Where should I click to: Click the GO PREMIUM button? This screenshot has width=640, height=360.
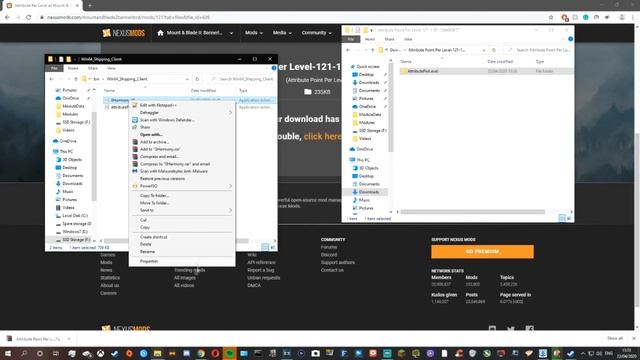pos(482,251)
